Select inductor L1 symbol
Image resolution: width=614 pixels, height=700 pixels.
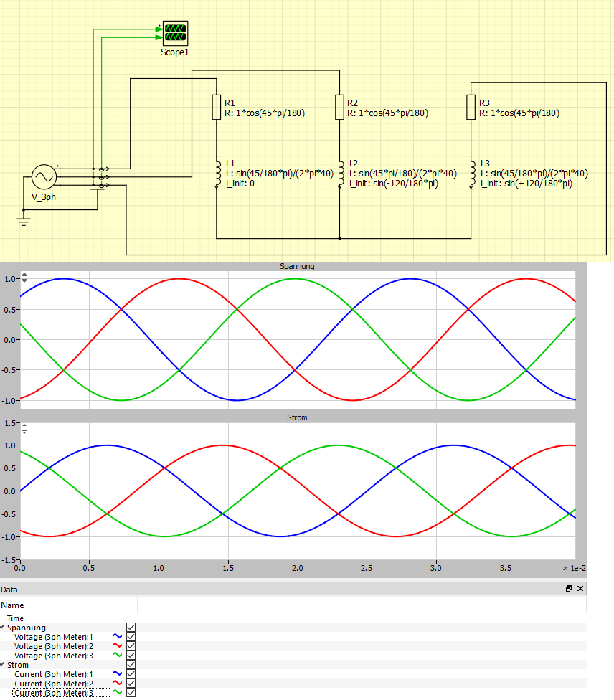coord(217,174)
